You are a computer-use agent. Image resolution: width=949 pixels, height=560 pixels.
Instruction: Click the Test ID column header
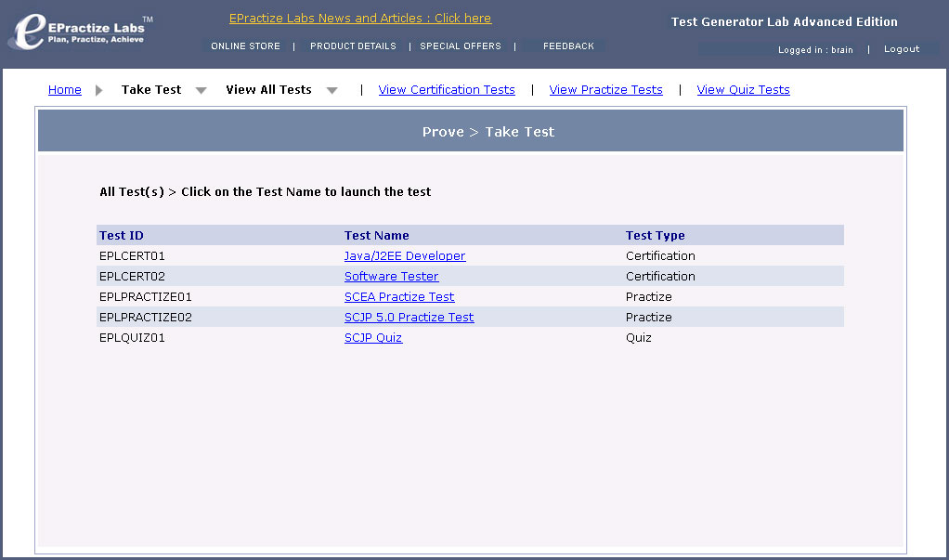pos(122,236)
